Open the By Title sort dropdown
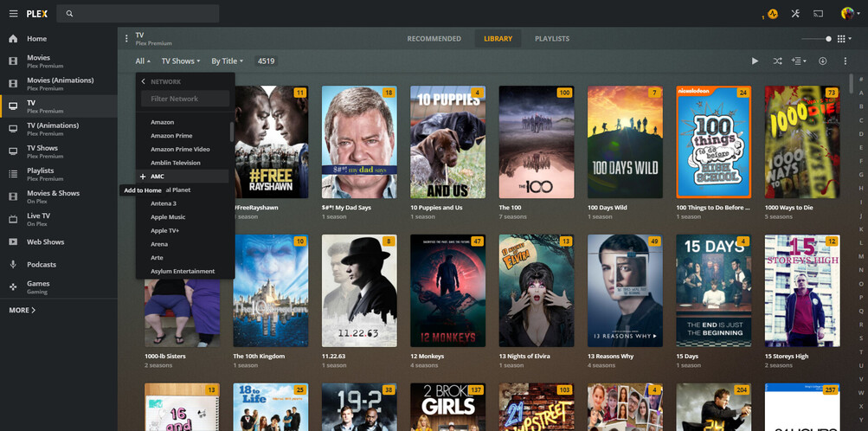The height and width of the screenshot is (431, 868). (227, 61)
